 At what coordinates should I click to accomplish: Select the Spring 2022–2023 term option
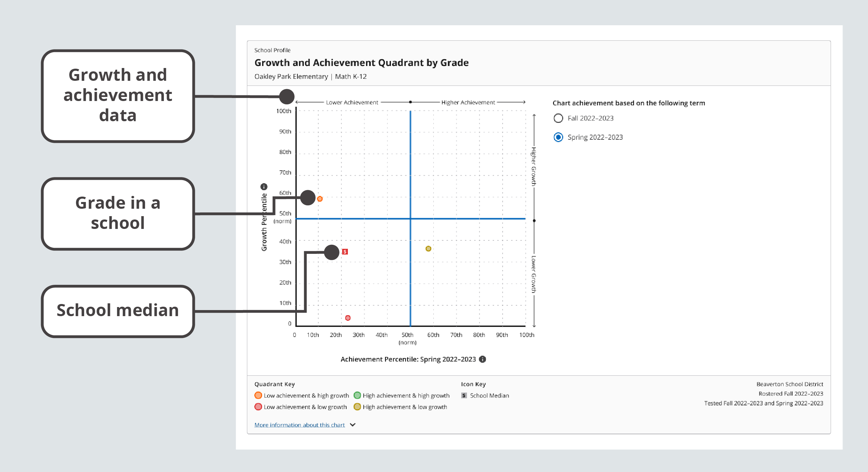558,137
